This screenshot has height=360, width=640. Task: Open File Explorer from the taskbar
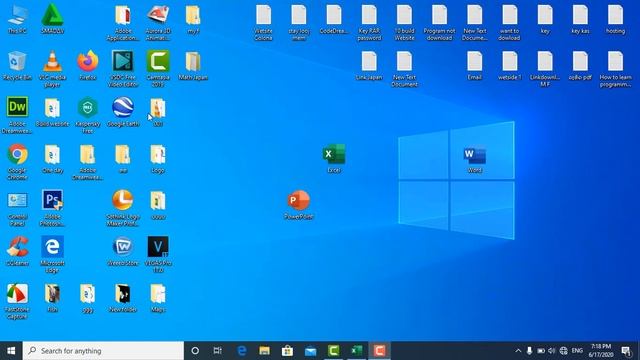coord(264,351)
